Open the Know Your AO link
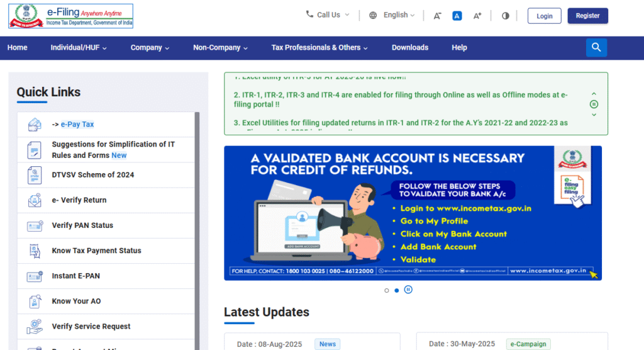Image resolution: width=644 pixels, height=350 pixels. pos(76,301)
